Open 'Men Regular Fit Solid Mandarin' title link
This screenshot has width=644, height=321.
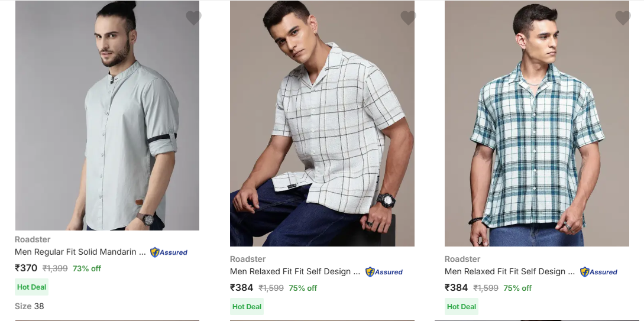pyautogui.click(x=80, y=252)
